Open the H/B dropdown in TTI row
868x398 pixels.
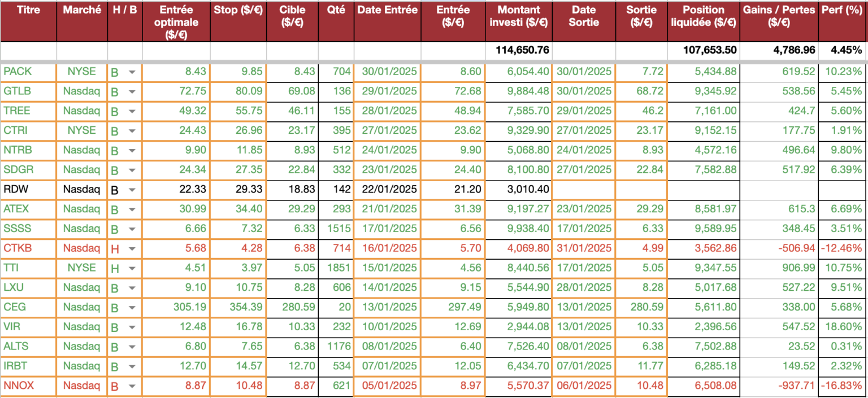point(132,268)
